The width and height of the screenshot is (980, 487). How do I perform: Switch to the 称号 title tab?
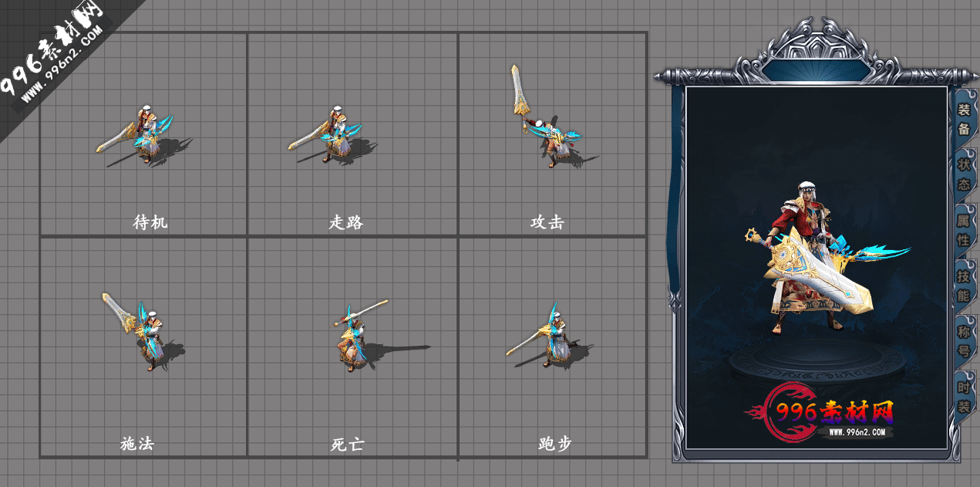click(964, 341)
